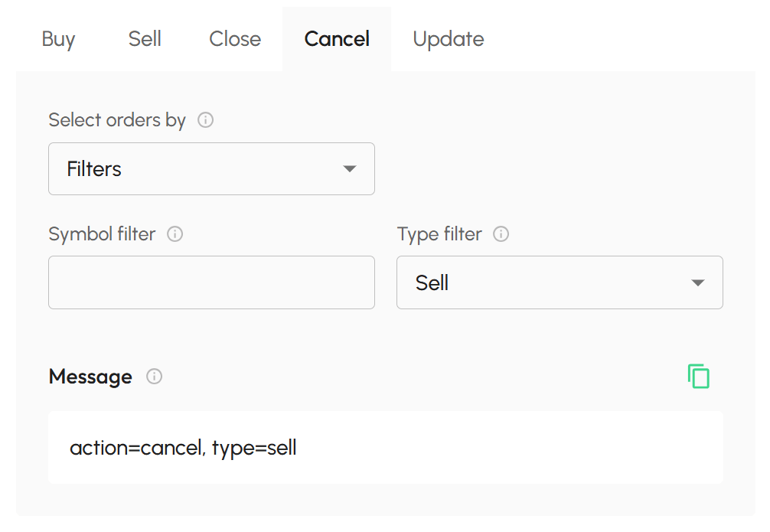Click info icon next to Select orders by
The height and width of the screenshot is (532, 770).
(x=205, y=120)
